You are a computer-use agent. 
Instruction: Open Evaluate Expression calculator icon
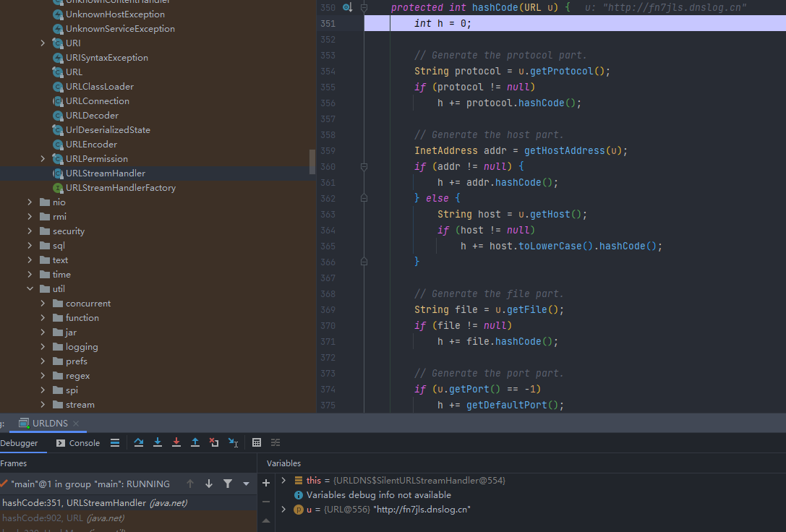pos(257,442)
